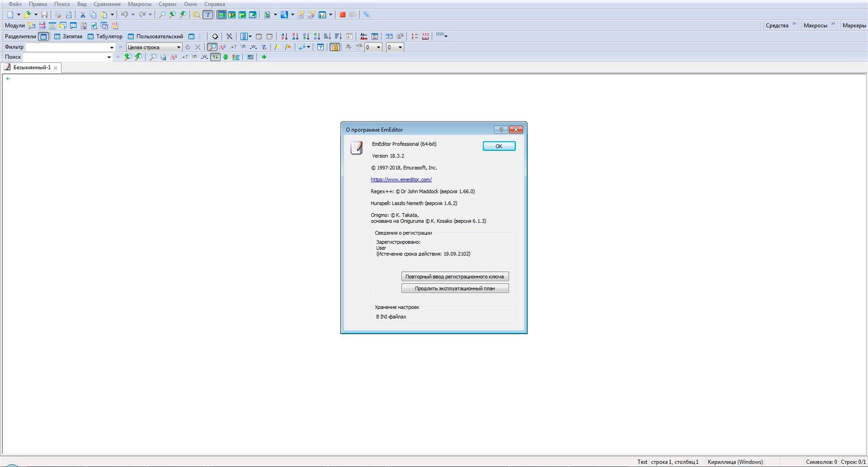
Task: Toggle the padlock icon in the Filter bar
Action: pyautogui.click(x=335, y=47)
